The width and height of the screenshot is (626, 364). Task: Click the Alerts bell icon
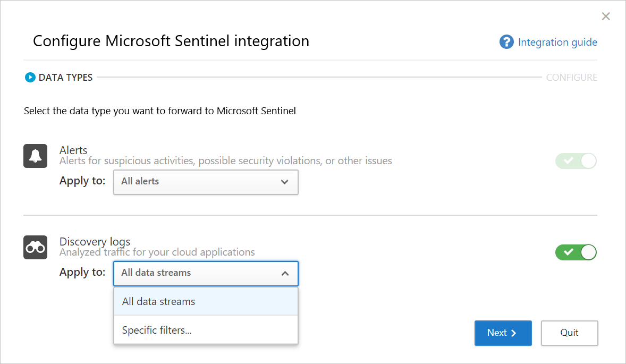pyautogui.click(x=35, y=156)
